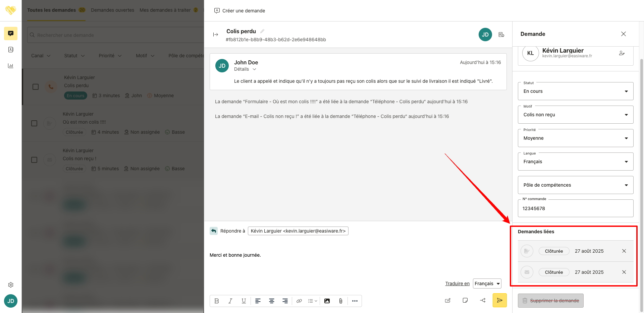Click the pencil icon to edit Colis perdu title
644x313 pixels.
(262, 31)
